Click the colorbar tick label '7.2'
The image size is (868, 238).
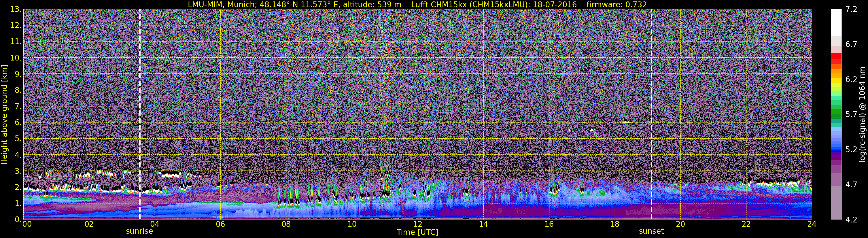851,9
